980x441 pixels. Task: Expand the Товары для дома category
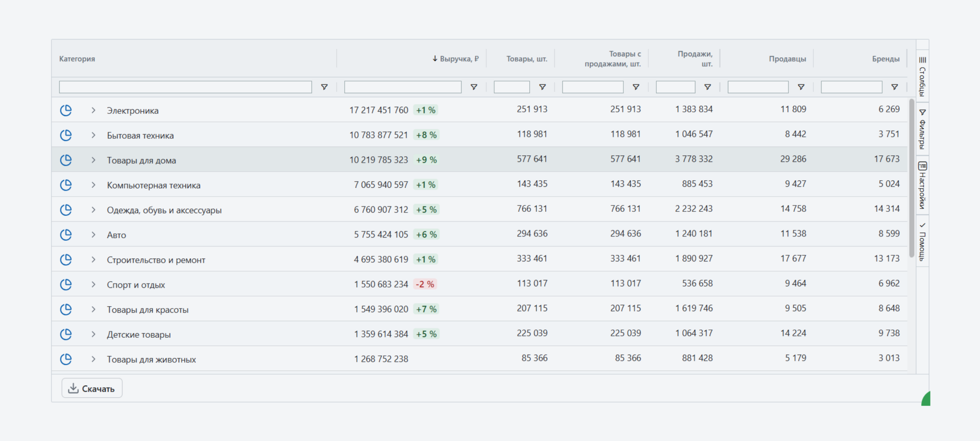point(93,160)
